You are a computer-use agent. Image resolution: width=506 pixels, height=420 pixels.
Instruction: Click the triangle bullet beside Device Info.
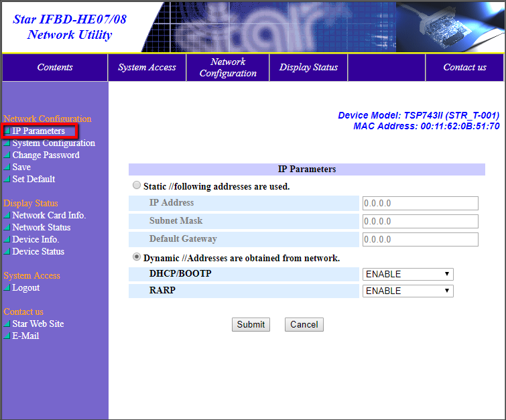point(7,239)
